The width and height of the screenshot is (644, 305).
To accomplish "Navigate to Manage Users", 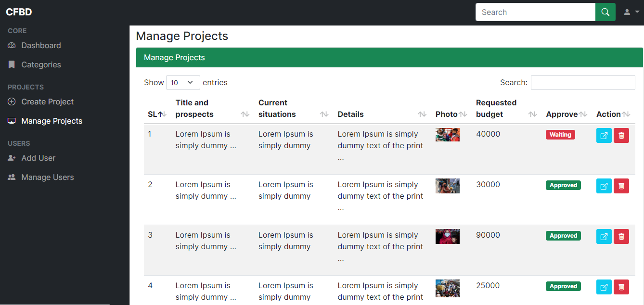I will click(x=47, y=177).
